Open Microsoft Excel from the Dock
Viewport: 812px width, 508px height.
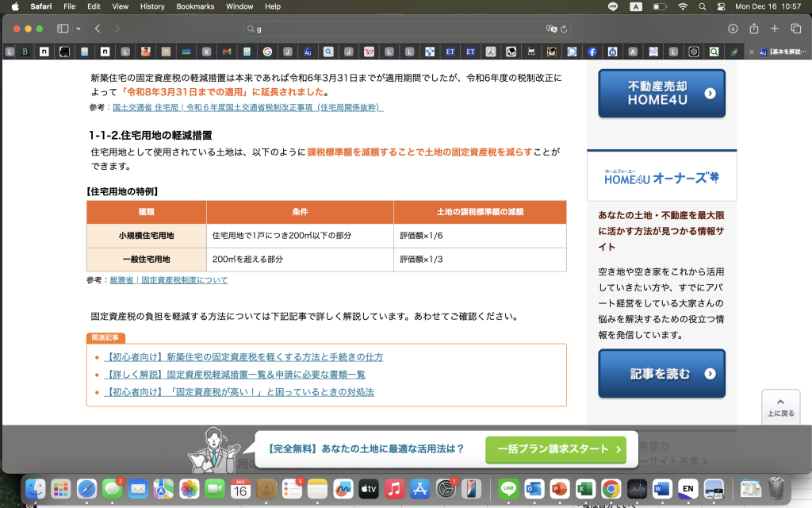coord(584,488)
